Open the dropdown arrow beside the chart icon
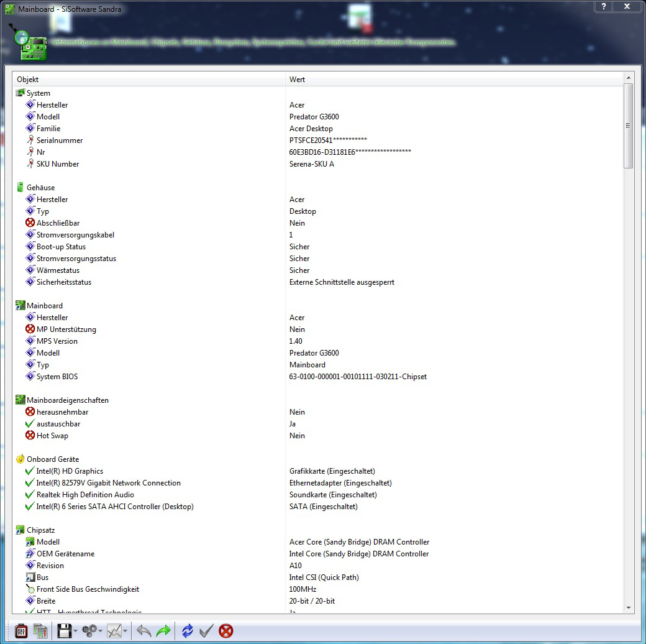The image size is (646, 644). pyautogui.click(x=125, y=631)
